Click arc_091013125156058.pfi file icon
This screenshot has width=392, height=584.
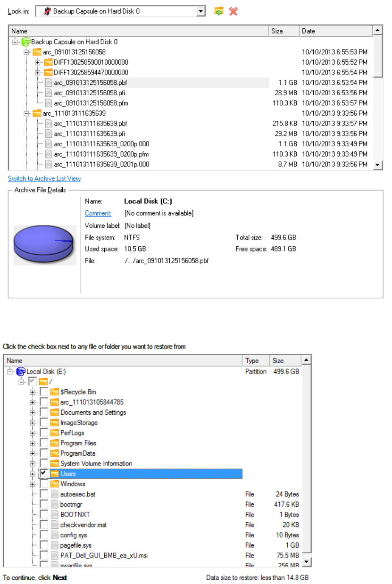click(49, 93)
